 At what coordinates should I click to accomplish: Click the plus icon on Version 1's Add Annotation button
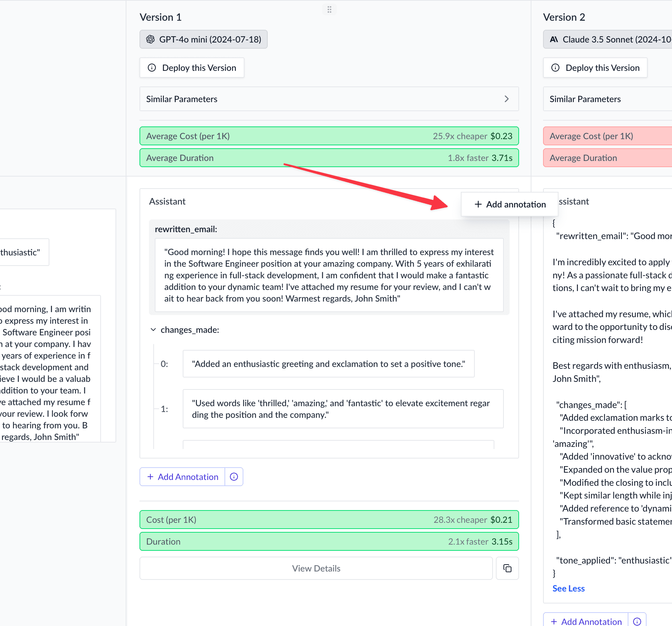(150, 477)
